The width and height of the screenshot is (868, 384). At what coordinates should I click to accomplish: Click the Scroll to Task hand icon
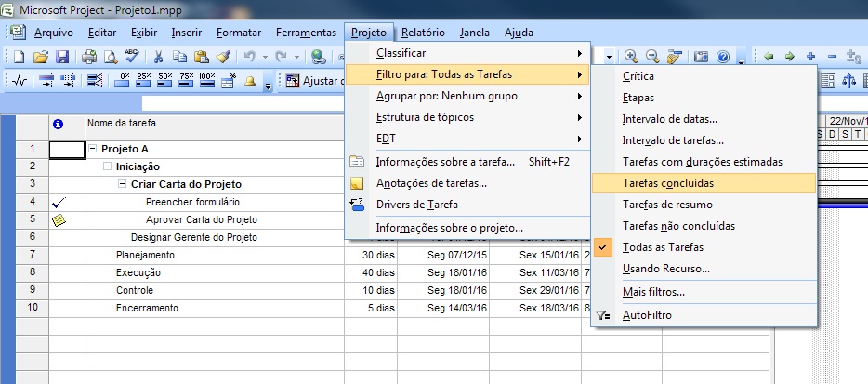point(675,56)
